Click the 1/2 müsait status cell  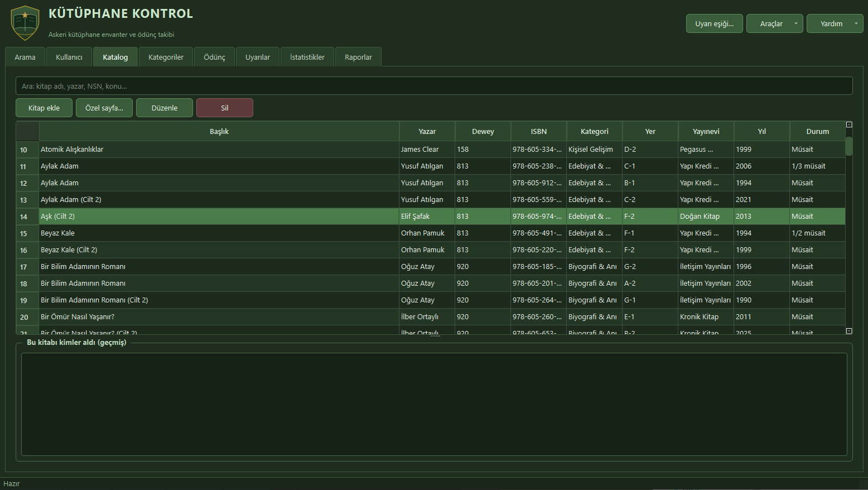tap(818, 233)
